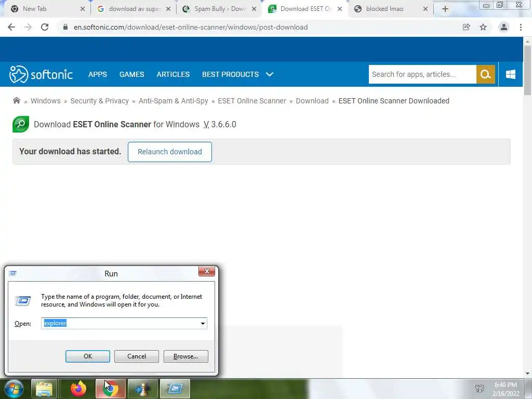
Task: Click the page vertical scrollbar thumb
Action: tap(527, 70)
